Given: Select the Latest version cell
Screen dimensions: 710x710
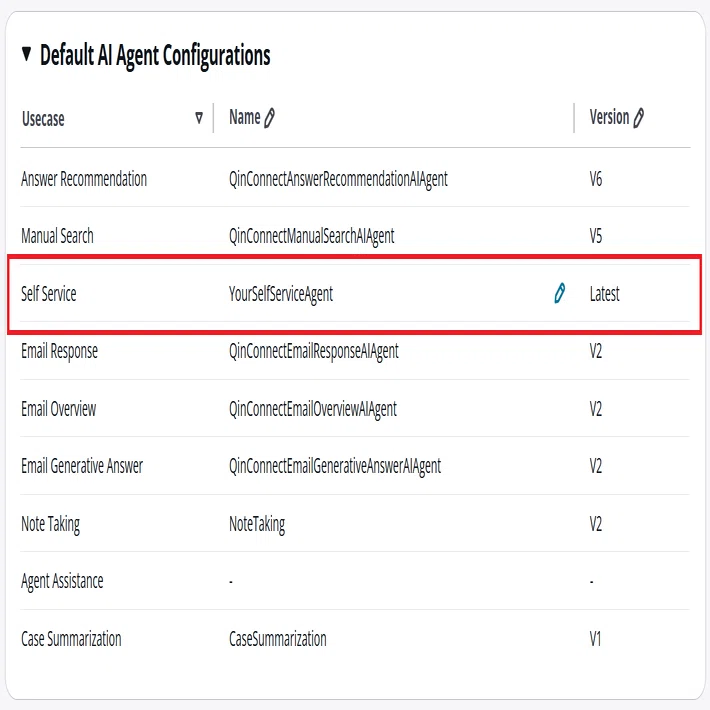Looking at the screenshot, I should 604,294.
